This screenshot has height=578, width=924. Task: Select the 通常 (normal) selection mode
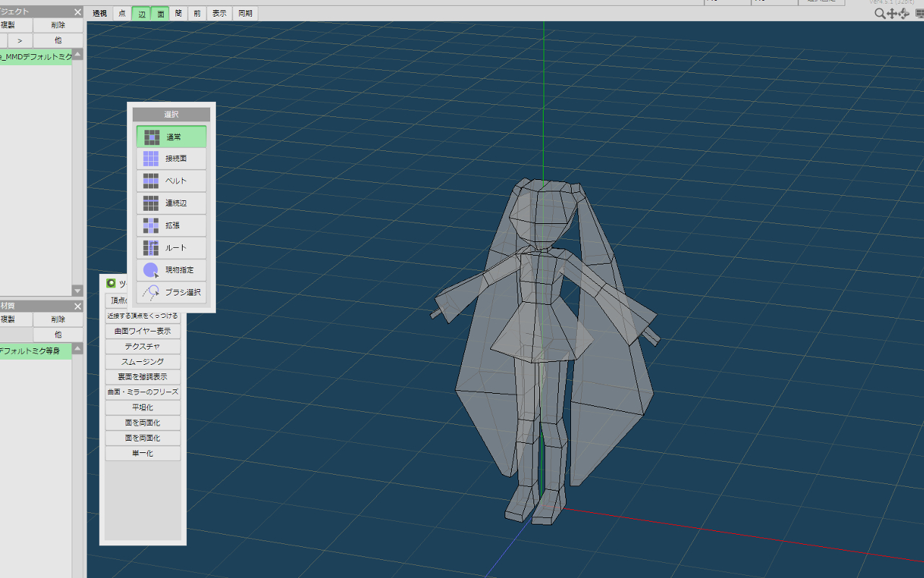pyautogui.click(x=171, y=137)
